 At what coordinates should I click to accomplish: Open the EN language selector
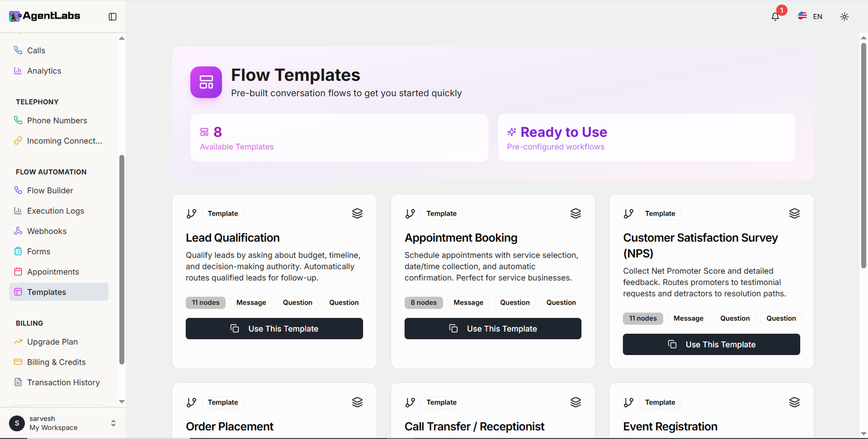tap(810, 16)
